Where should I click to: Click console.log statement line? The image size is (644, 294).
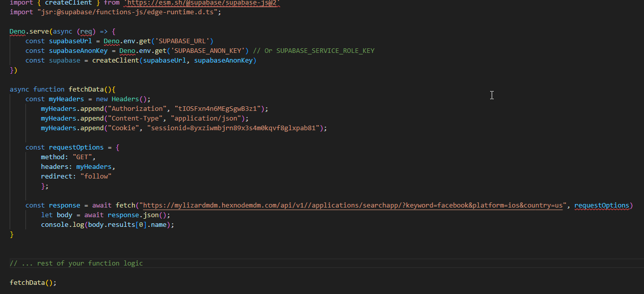pos(108,225)
